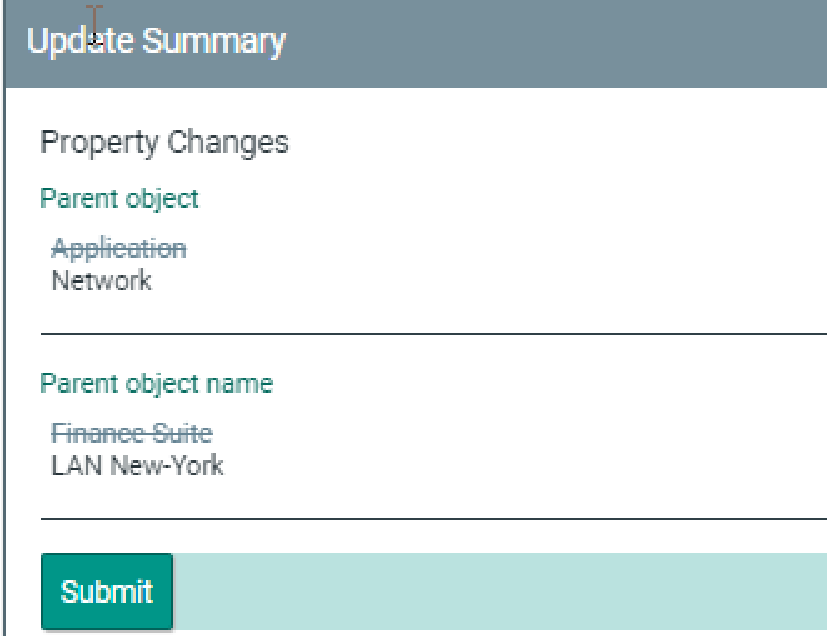This screenshot has width=827, height=636.
Task: Click the Submit button
Action: 106,591
